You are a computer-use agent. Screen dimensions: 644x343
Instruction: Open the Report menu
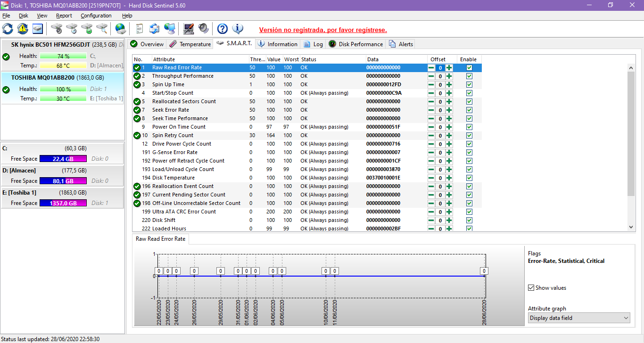64,16
